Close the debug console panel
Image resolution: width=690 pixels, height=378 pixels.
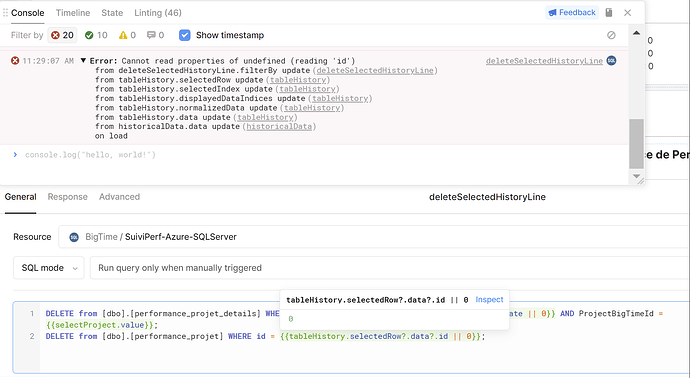click(x=628, y=13)
